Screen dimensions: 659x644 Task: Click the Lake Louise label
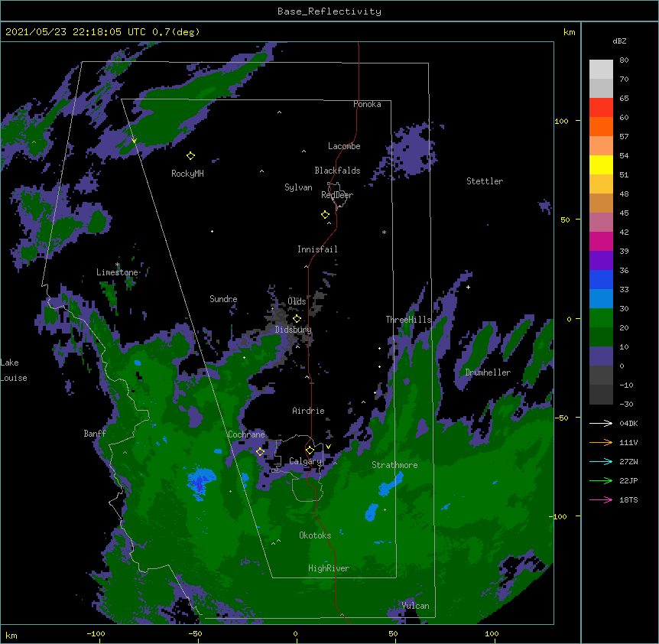click(14, 370)
